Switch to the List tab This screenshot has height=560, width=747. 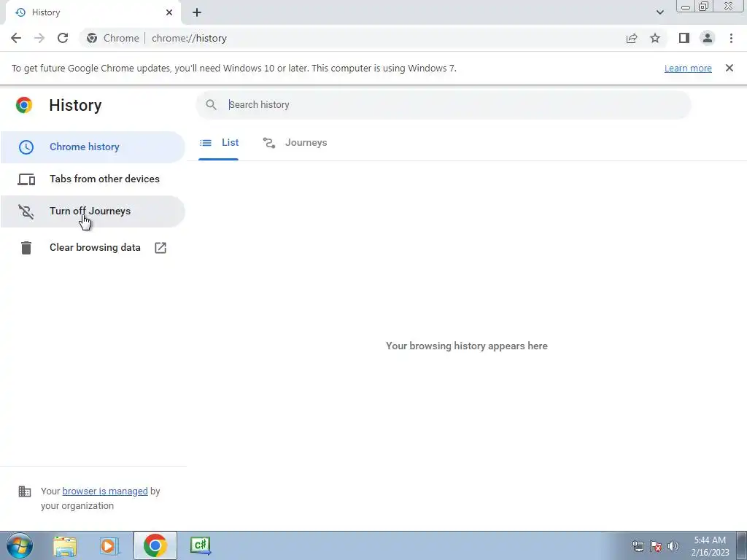(219, 142)
